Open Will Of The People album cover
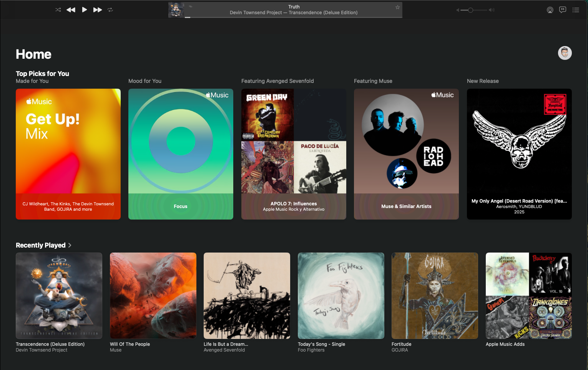Viewport: 588px width, 370px height. coord(153,296)
